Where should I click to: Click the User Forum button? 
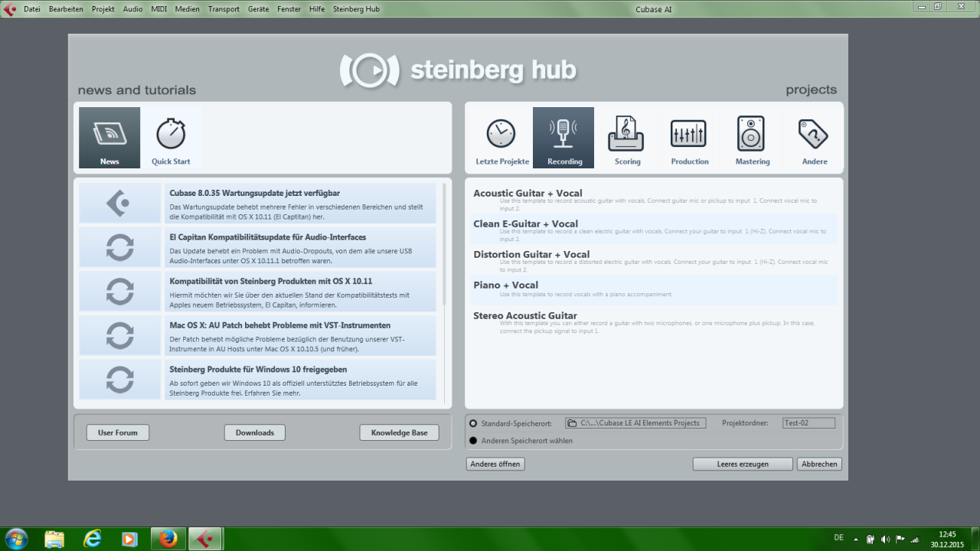tap(118, 432)
